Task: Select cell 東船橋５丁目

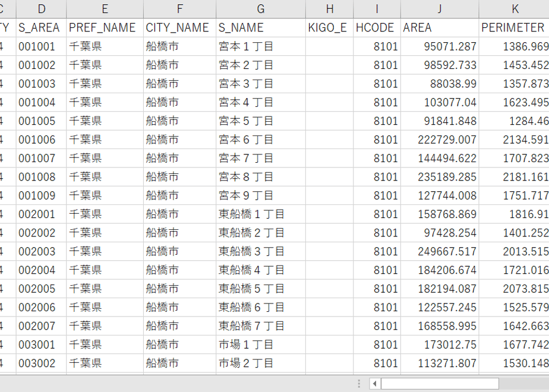Action: pos(261,289)
